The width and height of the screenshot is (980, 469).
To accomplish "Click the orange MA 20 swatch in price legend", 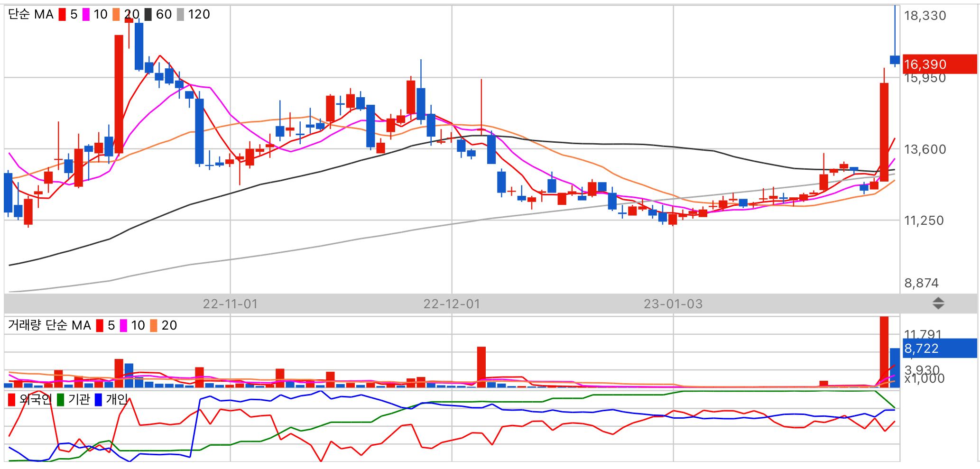I will 116,15.
